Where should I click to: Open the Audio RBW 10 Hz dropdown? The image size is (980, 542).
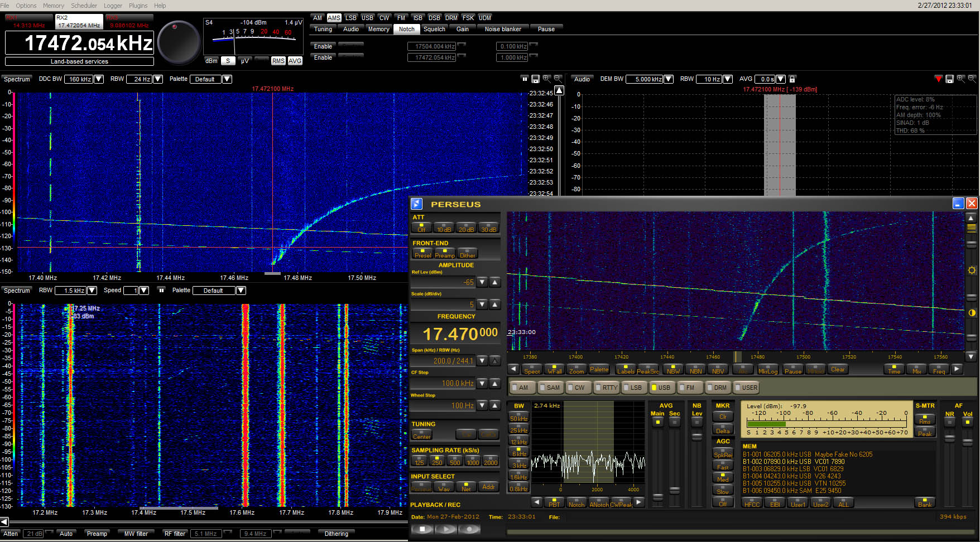tap(728, 79)
